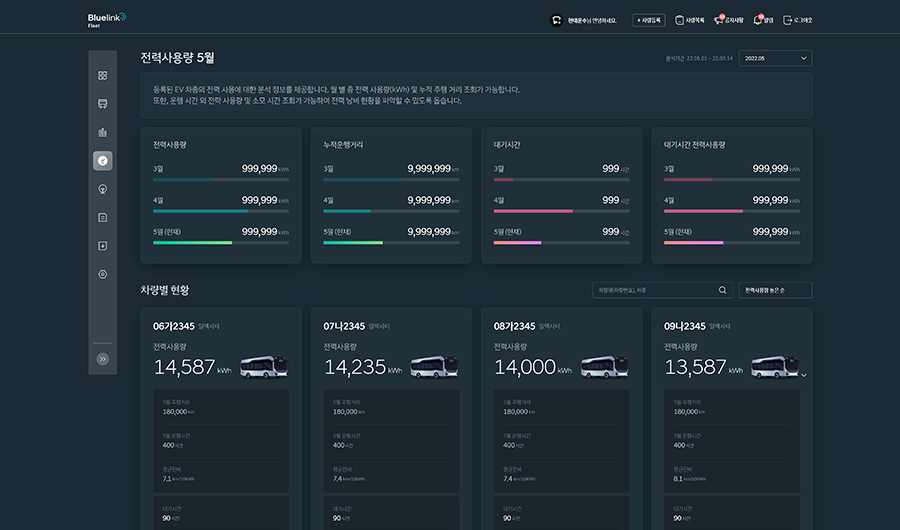The image size is (900, 530).
Task: Click the 로그아웃 logout link
Action: [798, 20]
